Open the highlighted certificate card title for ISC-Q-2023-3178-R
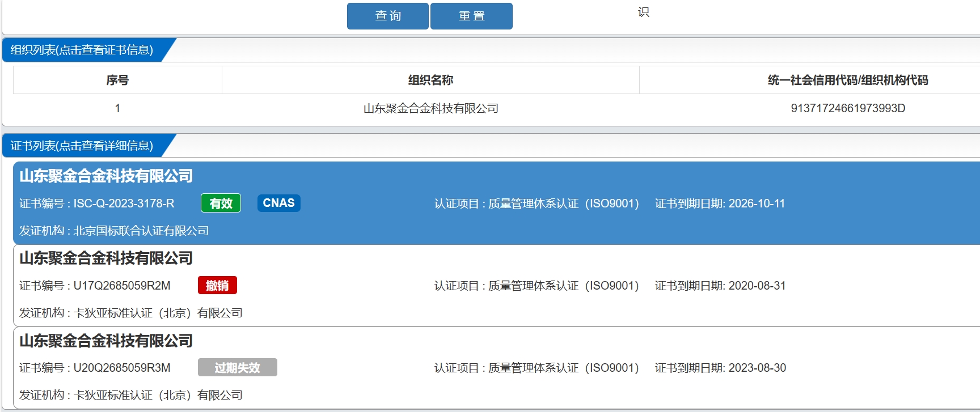 [x=106, y=176]
